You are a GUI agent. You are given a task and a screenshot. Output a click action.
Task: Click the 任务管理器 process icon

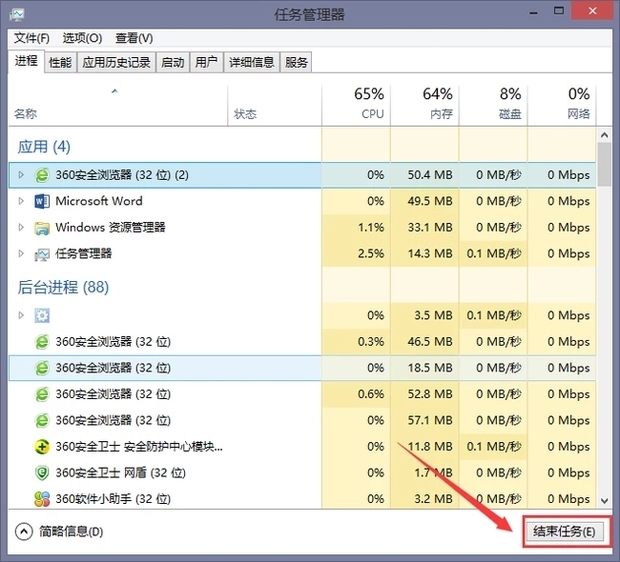42,254
